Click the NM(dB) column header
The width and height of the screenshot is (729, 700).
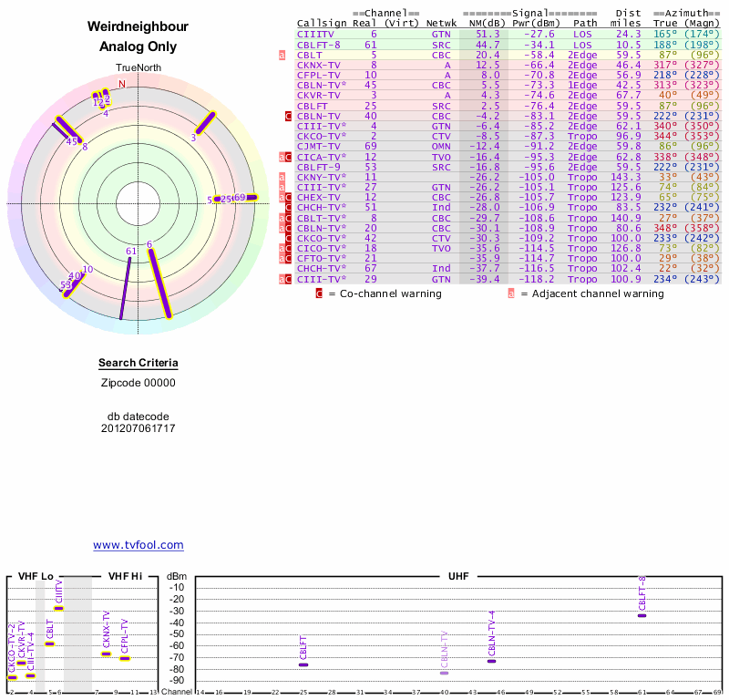[x=487, y=24]
